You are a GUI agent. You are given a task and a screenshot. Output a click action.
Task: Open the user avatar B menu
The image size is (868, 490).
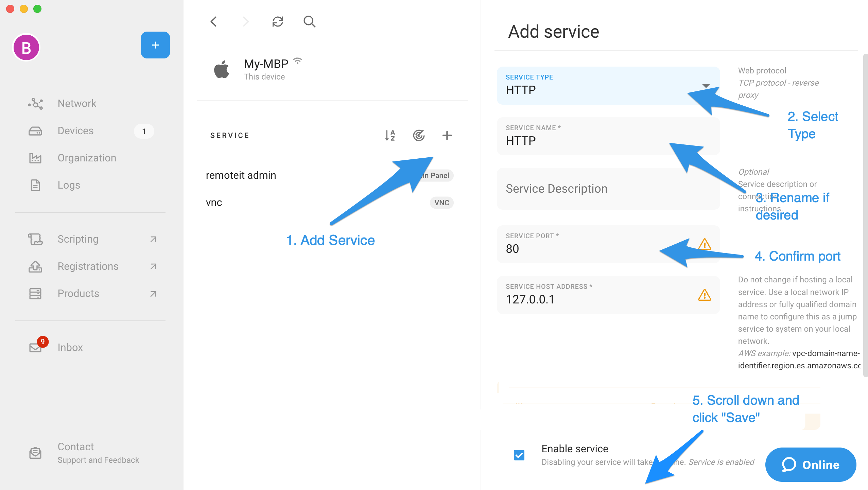[26, 48]
